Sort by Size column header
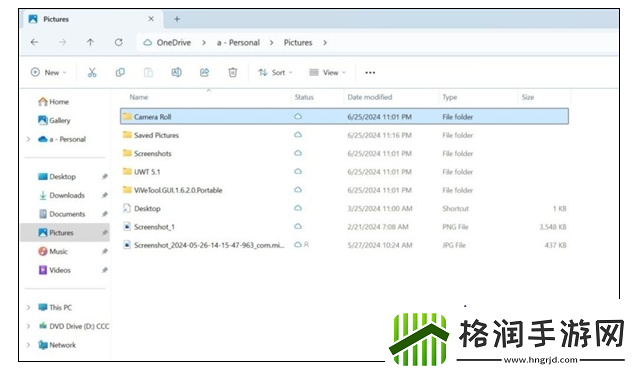Screen dimensions: 635x371 tap(528, 97)
